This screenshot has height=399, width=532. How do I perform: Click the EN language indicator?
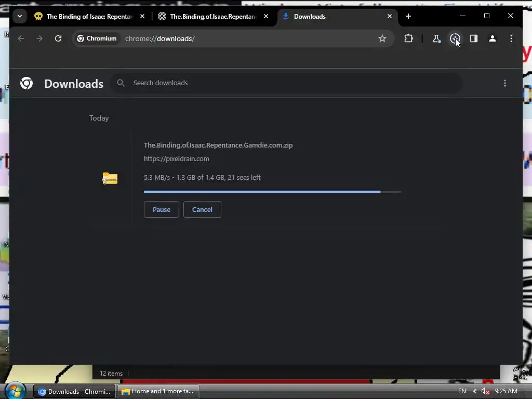click(x=462, y=391)
